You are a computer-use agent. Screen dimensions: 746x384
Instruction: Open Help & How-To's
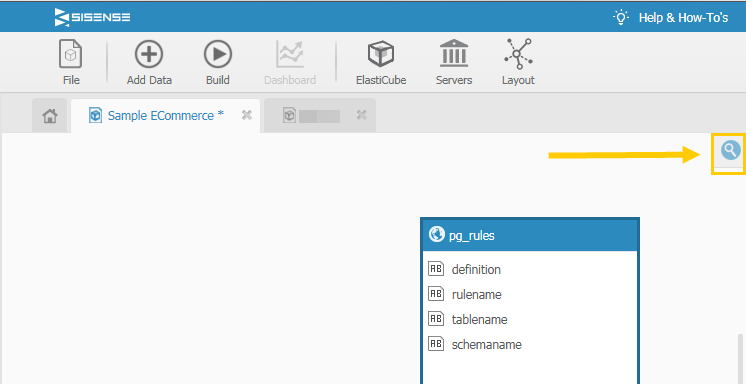pos(683,18)
